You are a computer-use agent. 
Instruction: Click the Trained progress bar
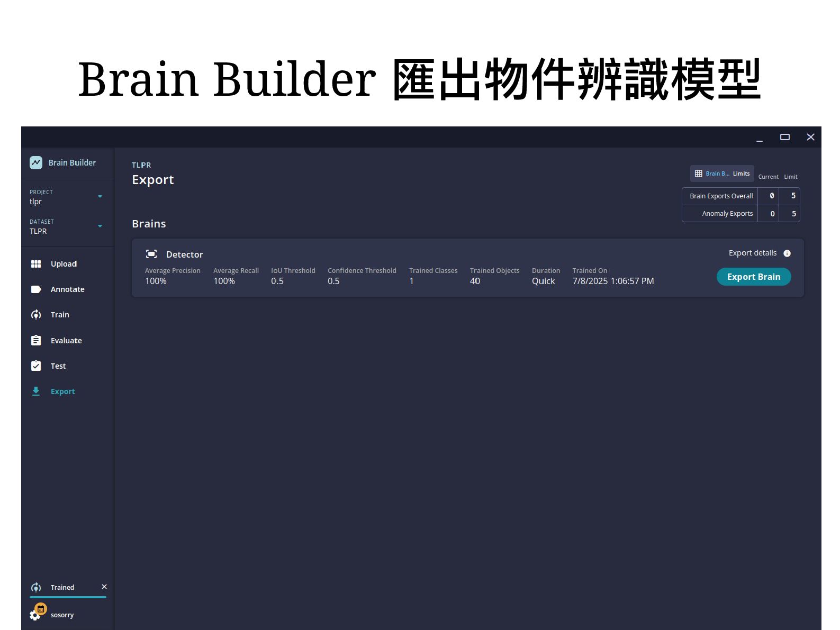(68, 597)
